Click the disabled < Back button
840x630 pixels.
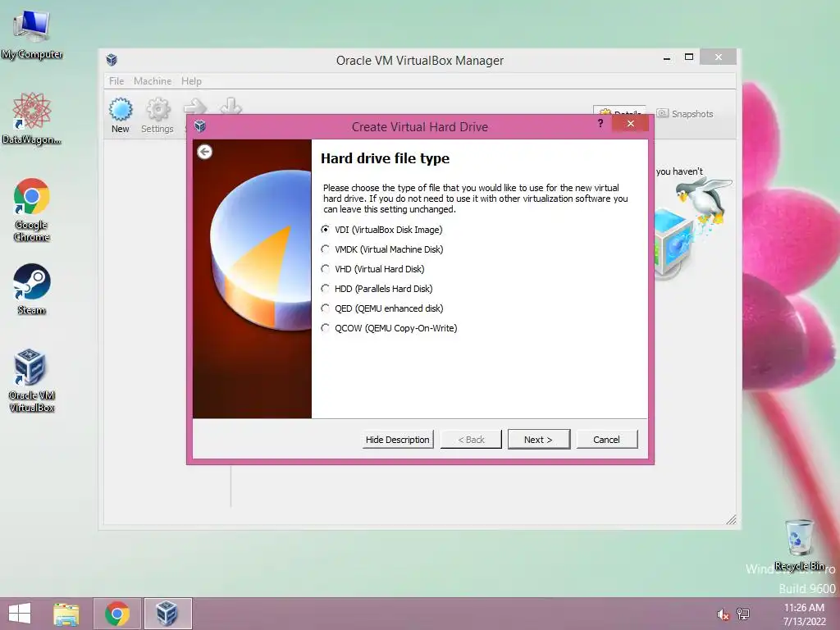(x=471, y=440)
